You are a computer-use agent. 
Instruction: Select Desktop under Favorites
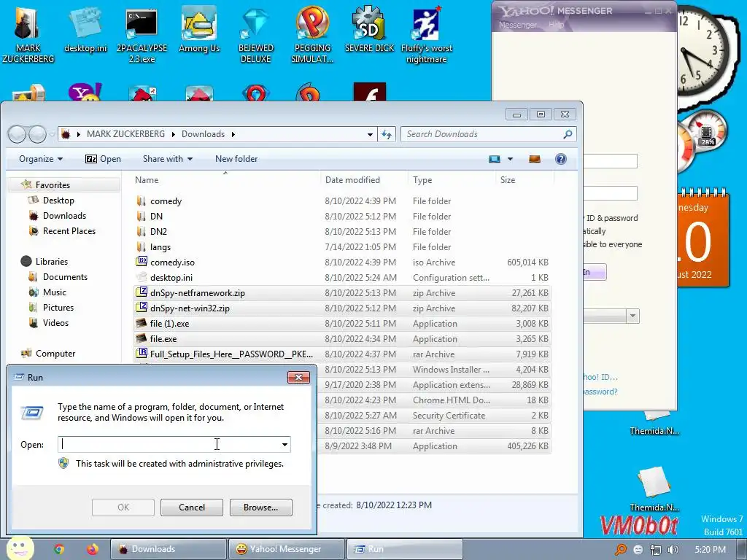[x=58, y=201]
